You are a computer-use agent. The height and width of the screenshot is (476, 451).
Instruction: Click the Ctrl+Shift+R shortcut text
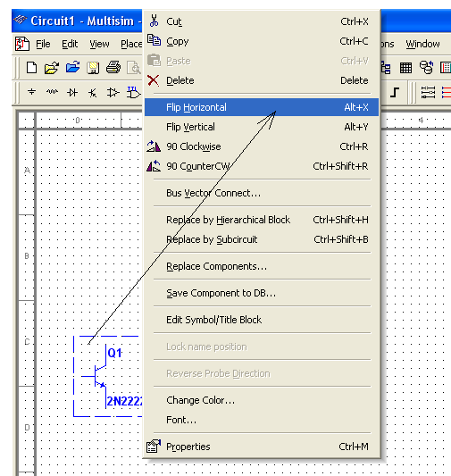click(340, 166)
